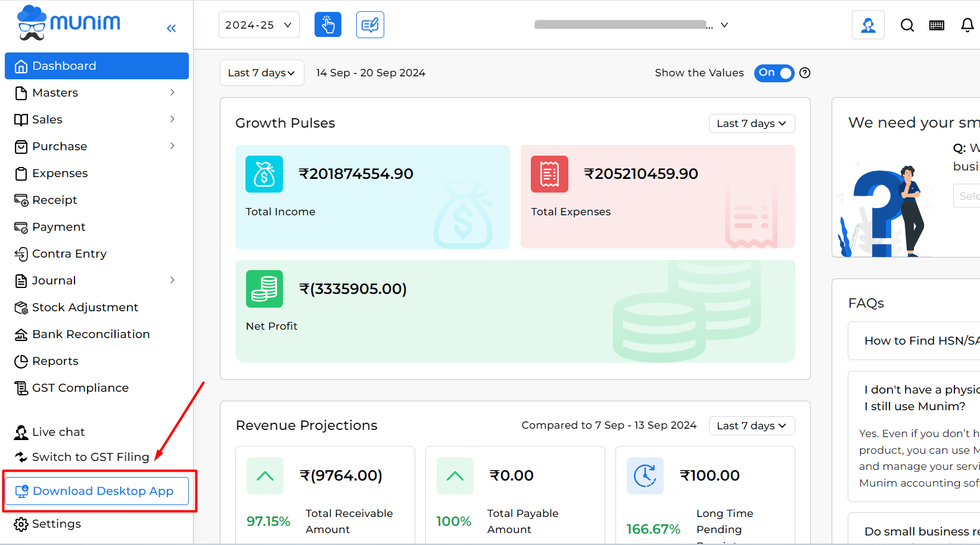Image resolution: width=980 pixels, height=545 pixels.
Task: Switch to GST Filing mode
Action: click(91, 457)
